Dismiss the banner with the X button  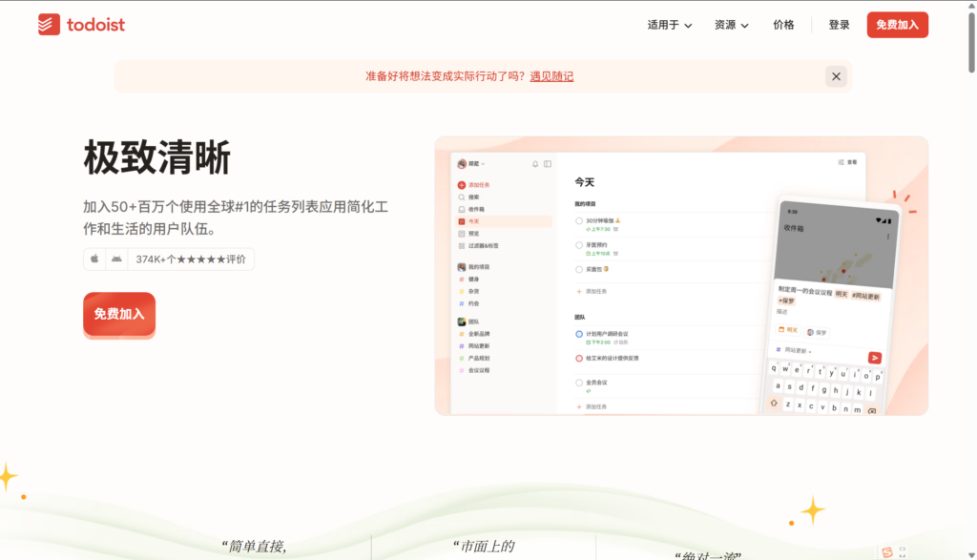point(836,76)
